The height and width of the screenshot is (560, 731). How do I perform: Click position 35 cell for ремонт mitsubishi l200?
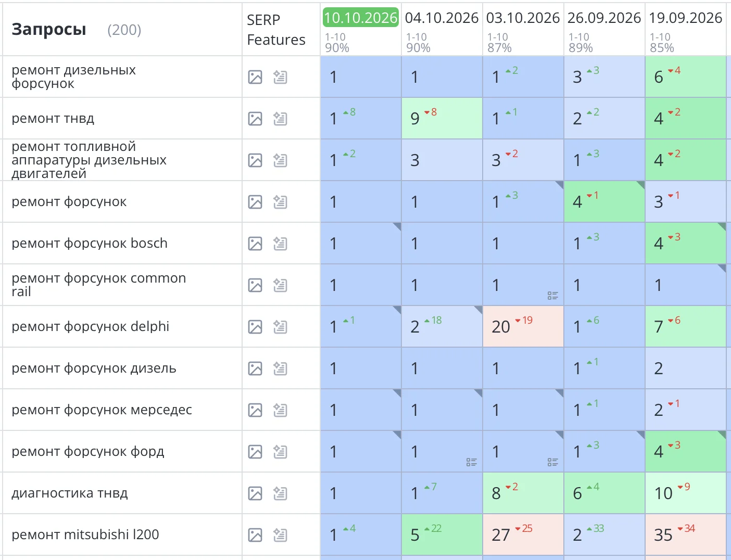coord(686,534)
